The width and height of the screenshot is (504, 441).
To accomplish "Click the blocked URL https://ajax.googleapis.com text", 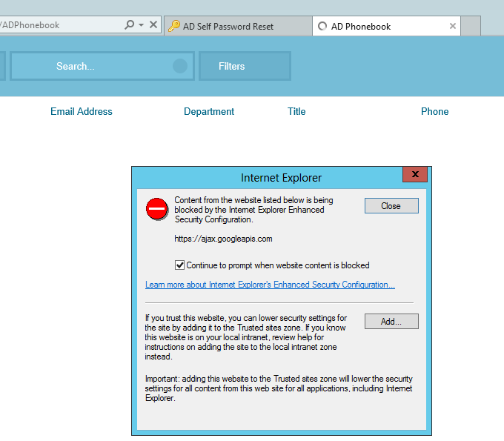I will point(223,239).
